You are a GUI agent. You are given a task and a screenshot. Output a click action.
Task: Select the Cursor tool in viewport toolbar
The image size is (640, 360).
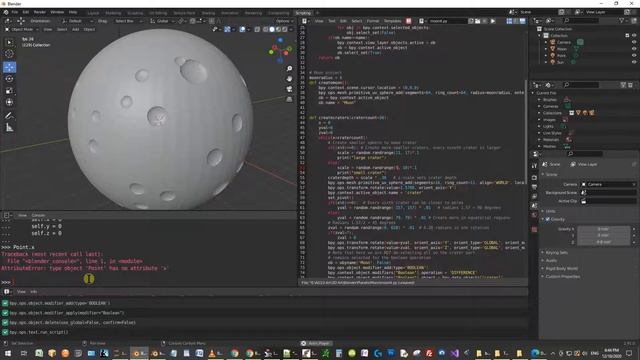9,54
